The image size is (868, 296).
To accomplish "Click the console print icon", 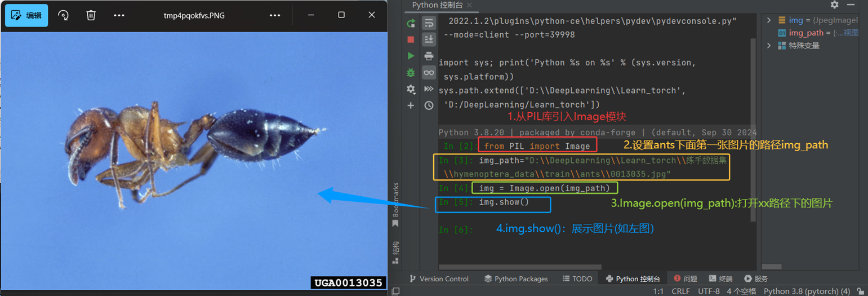I will (429, 56).
